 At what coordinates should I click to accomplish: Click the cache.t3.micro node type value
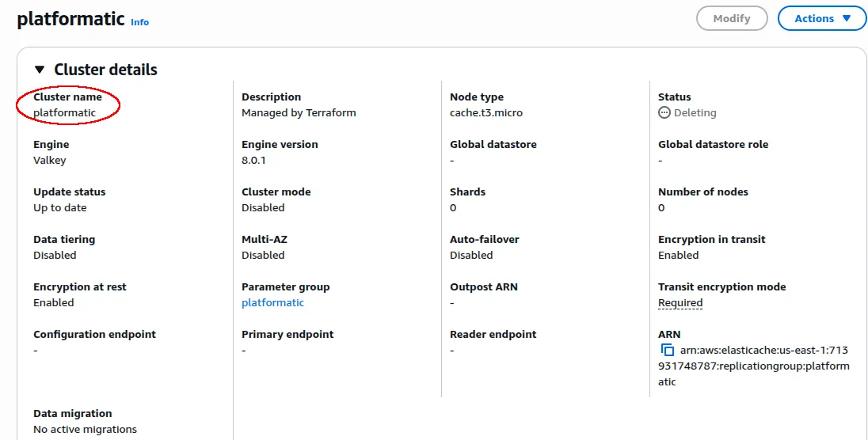[x=486, y=112]
